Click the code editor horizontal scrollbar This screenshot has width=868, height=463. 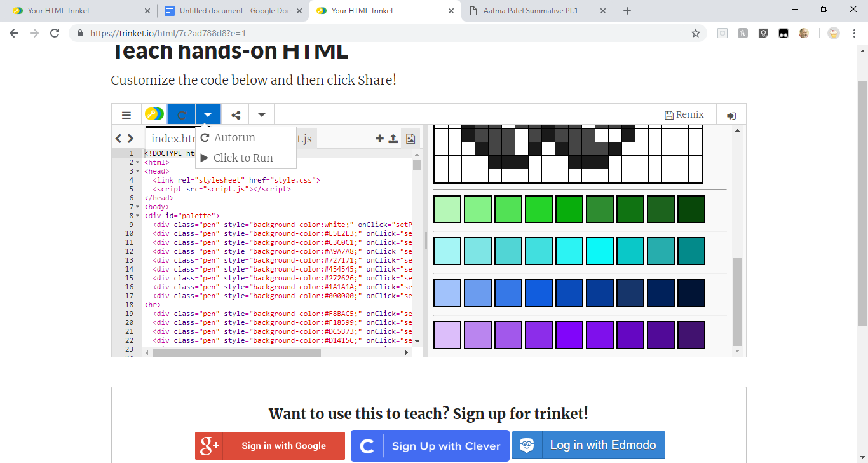click(x=236, y=352)
